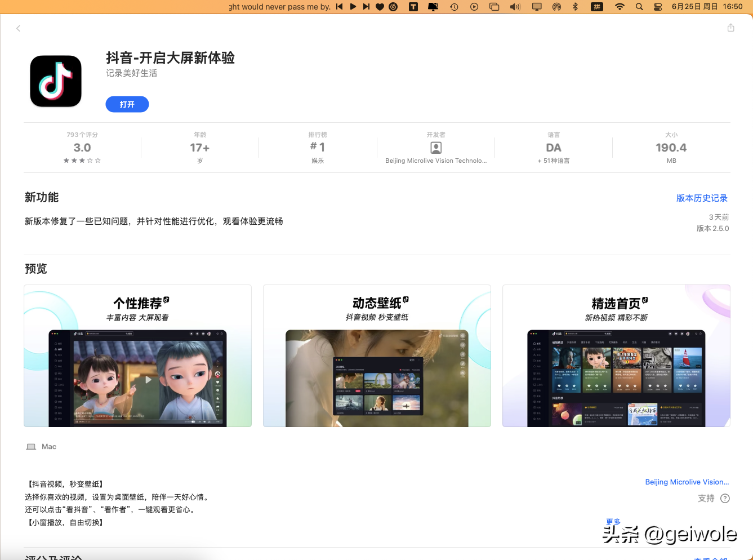Viewport: 753px width, 560px height.
Task: Click the star rating under the 3.0 score
Action: coord(82,160)
